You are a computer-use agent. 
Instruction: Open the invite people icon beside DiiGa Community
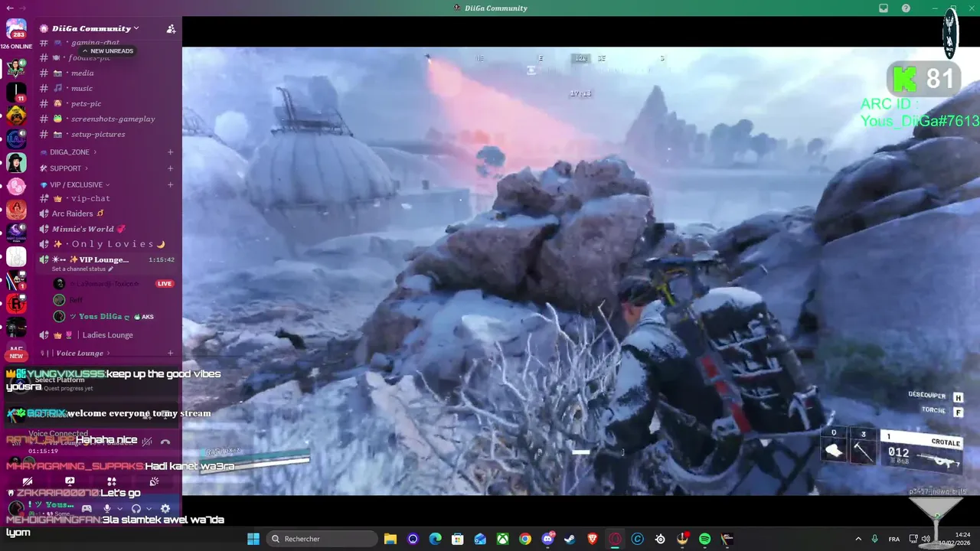(171, 29)
